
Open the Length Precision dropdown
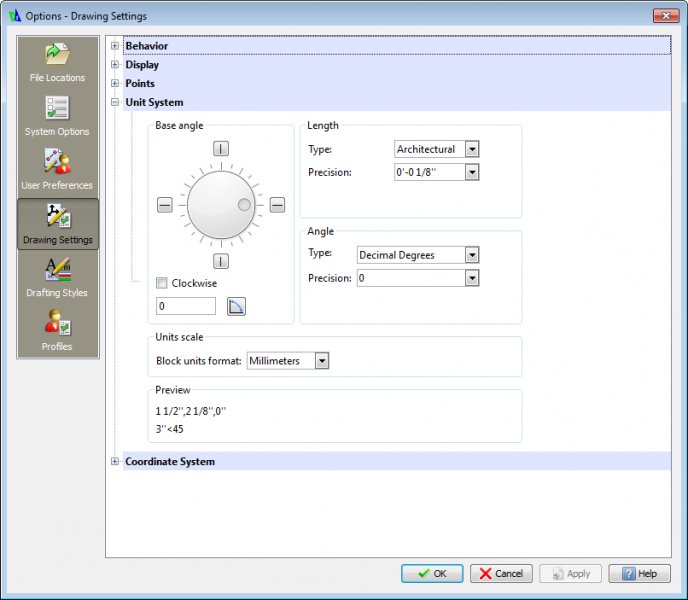point(436,172)
